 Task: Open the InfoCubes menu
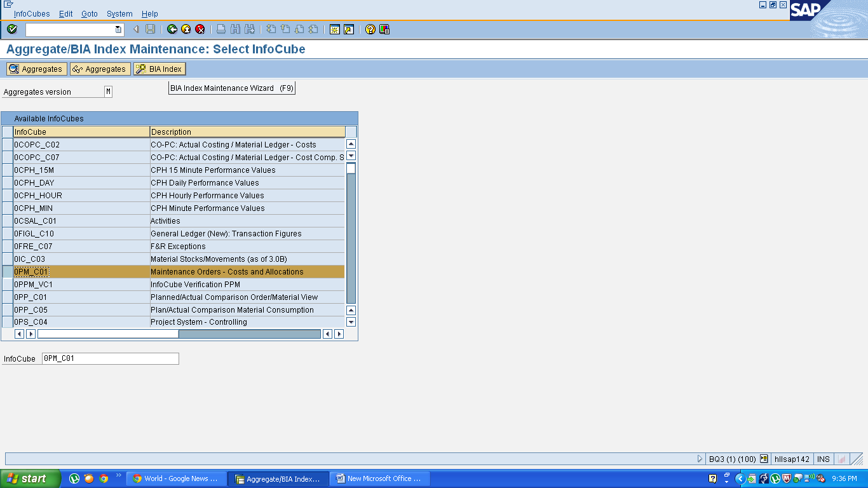click(32, 14)
